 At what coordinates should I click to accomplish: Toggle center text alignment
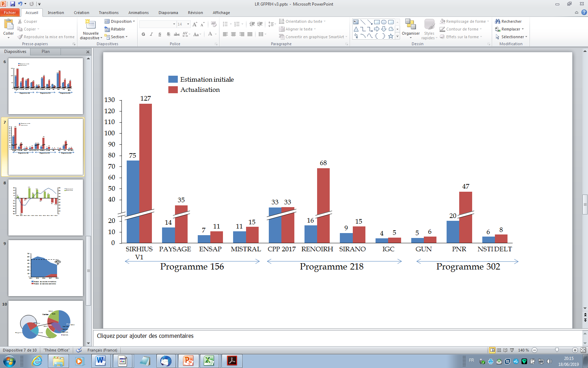coord(233,34)
